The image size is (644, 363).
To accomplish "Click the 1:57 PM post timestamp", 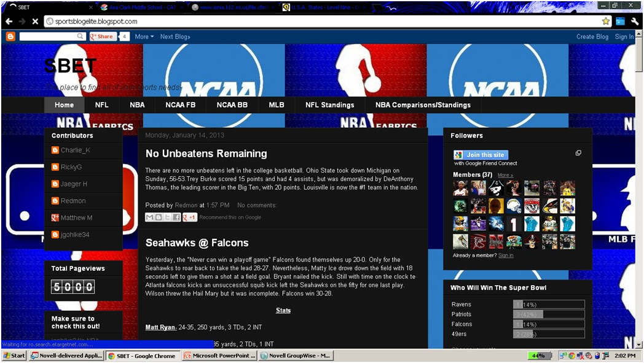I will 218,205.
